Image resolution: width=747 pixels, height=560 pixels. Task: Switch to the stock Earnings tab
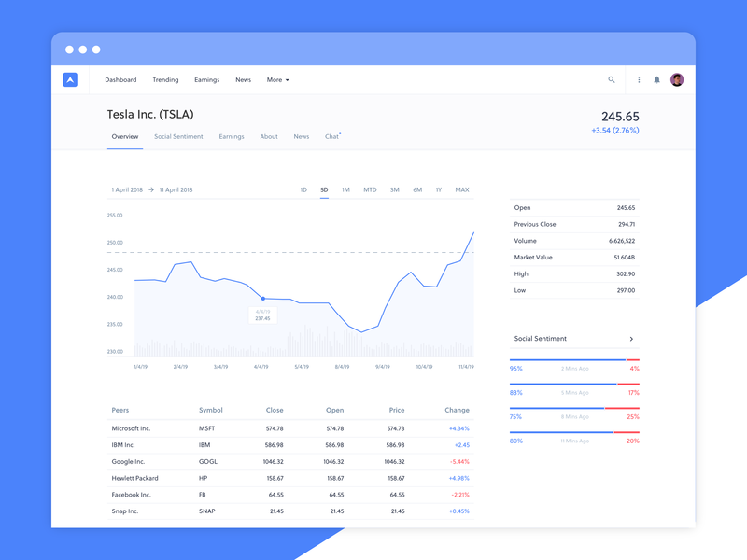point(231,136)
